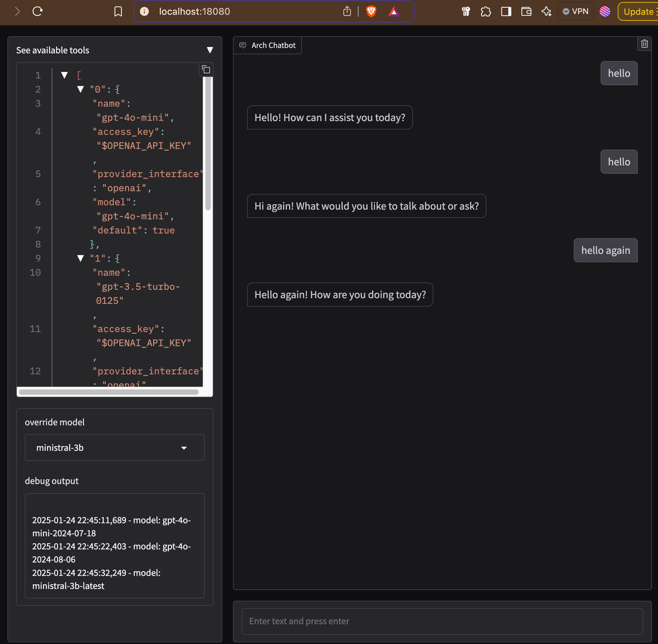Screen dimensions: 658x644
Task: Click the trash icon to clear chat
Action: [x=644, y=44]
